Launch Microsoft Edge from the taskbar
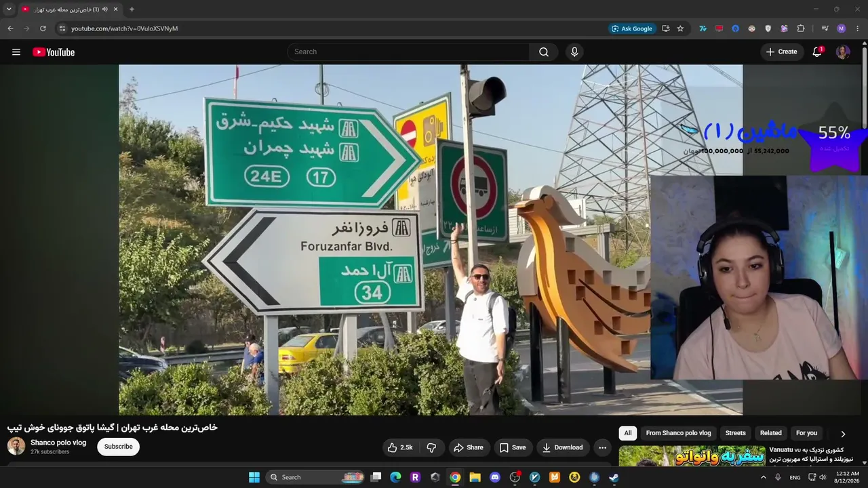 (395, 477)
